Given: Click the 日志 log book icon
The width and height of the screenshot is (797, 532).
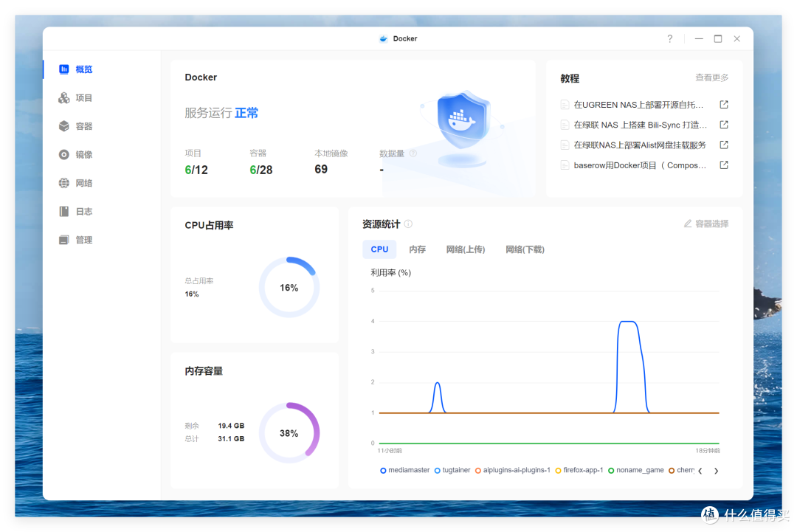Looking at the screenshot, I should tap(63, 211).
